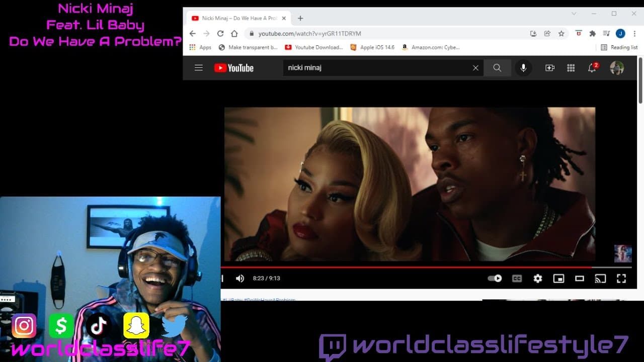Open a new Chrome tab
Screen dimensions: 644x362
(x=300, y=18)
